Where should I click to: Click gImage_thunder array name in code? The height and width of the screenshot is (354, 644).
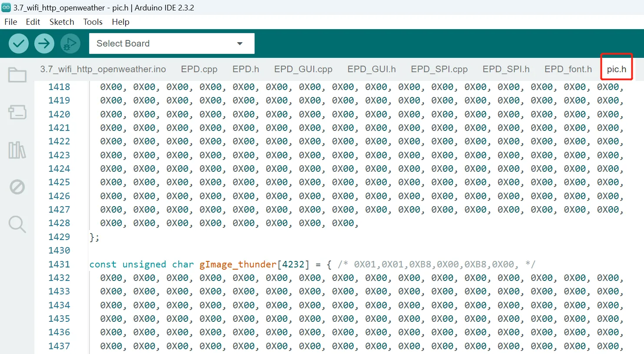click(238, 264)
